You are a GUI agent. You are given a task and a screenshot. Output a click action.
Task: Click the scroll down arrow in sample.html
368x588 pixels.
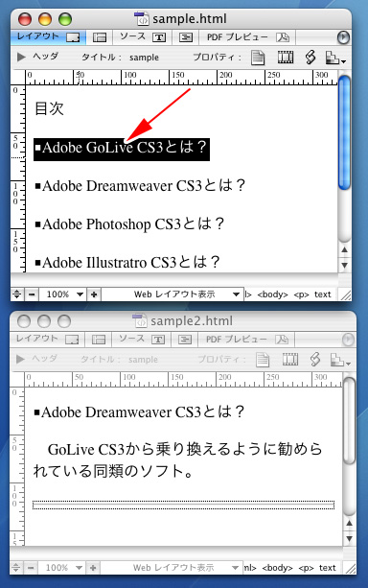coord(345,265)
